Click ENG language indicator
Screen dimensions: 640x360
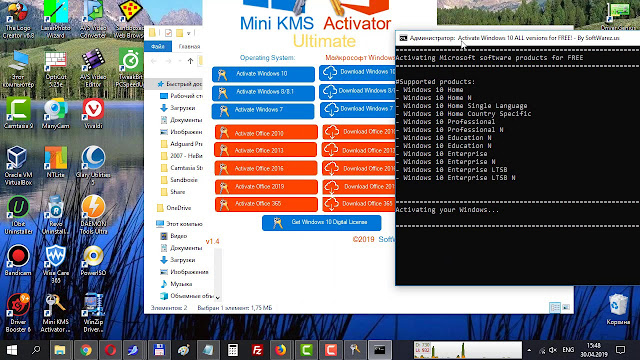click(568, 350)
